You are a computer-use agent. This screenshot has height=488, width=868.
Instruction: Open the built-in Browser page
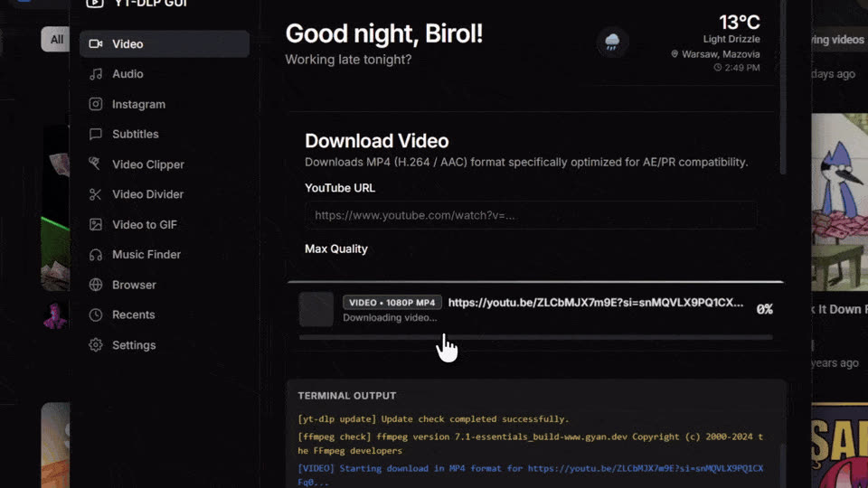click(165, 285)
